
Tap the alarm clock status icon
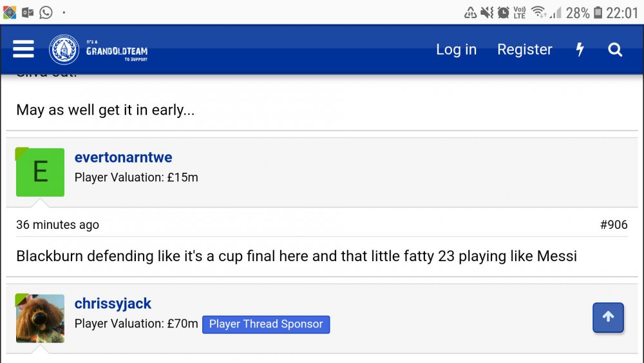tap(503, 12)
